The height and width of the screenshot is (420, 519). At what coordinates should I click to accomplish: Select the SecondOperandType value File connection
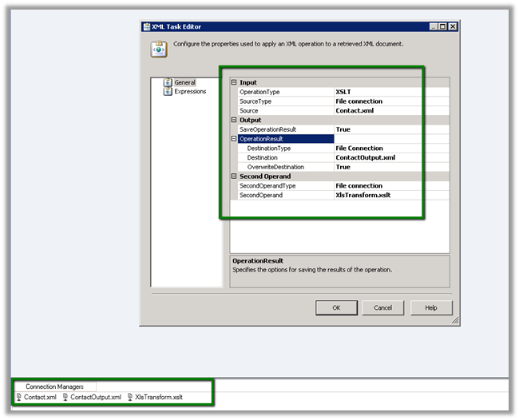391,186
